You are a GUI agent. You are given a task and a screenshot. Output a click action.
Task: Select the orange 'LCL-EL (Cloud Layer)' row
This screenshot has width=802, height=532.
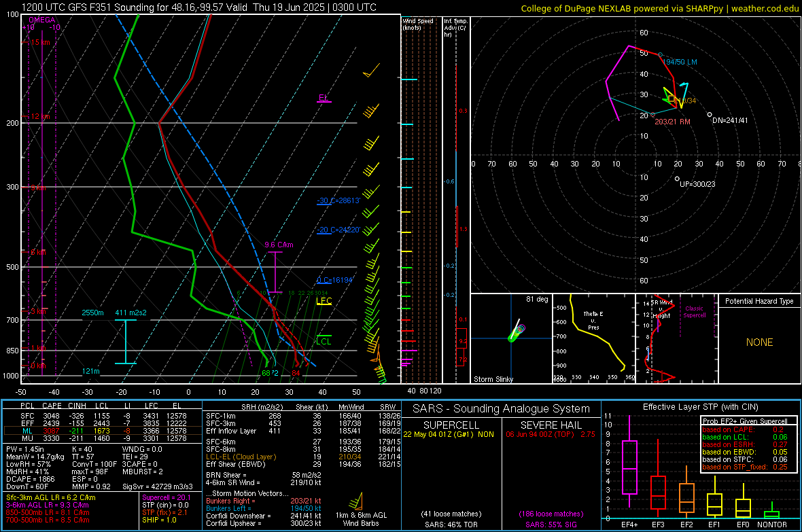click(303, 457)
